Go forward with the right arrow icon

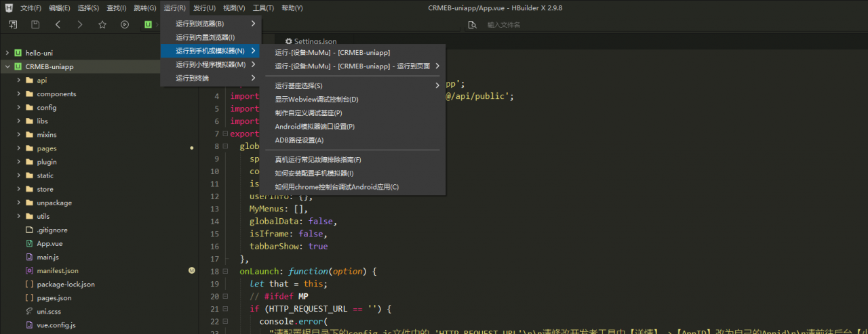[x=80, y=24]
